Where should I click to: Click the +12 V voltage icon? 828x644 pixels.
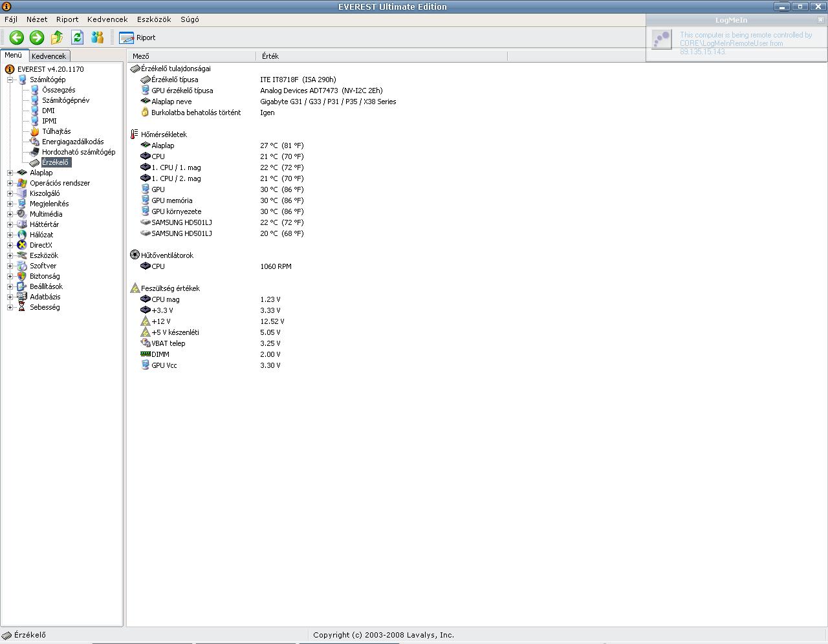[x=145, y=321]
